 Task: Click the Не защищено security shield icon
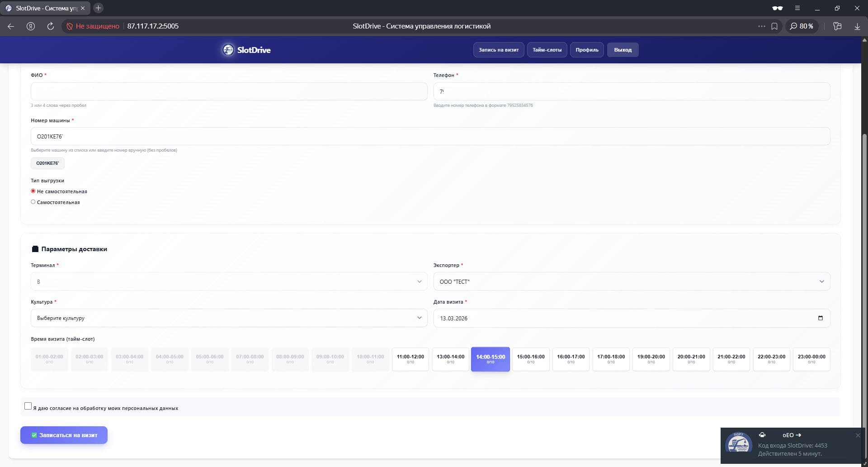pos(70,26)
